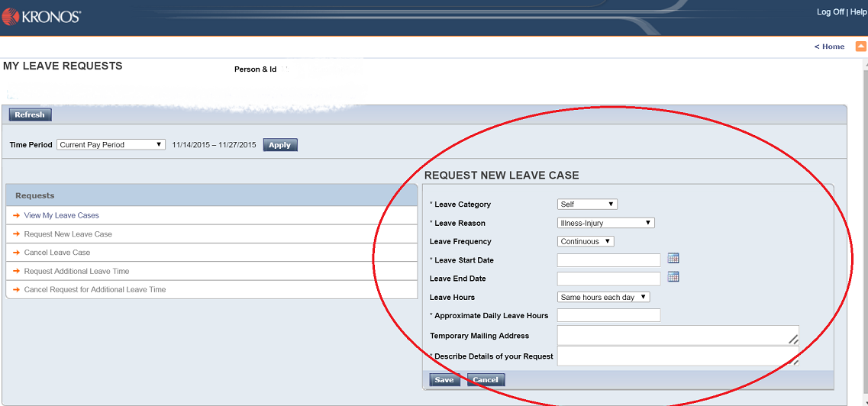Image resolution: width=868 pixels, height=406 pixels.
Task: Open calendar picker for Leave End Date
Action: click(x=673, y=277)
